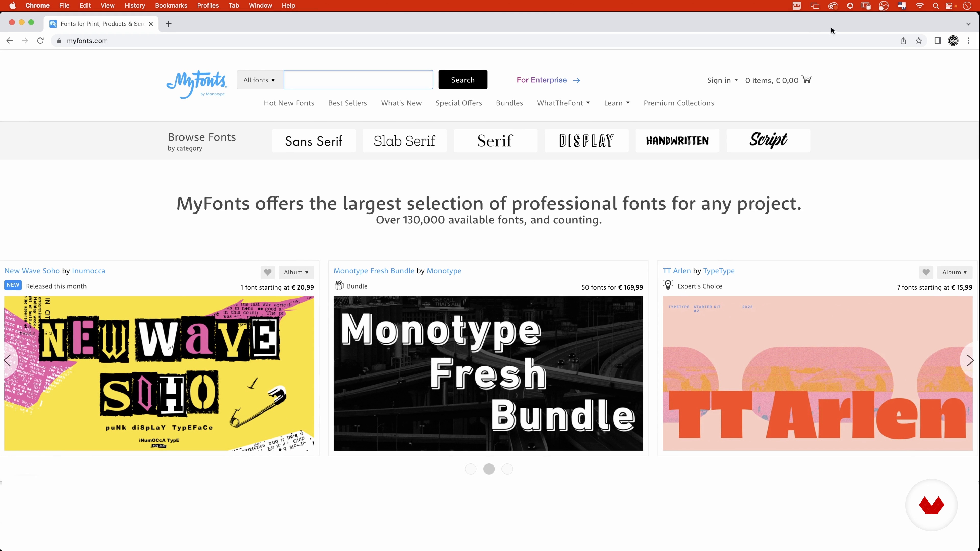980x551 pixels.
Task: Reload the page
Action: (40, 41)
